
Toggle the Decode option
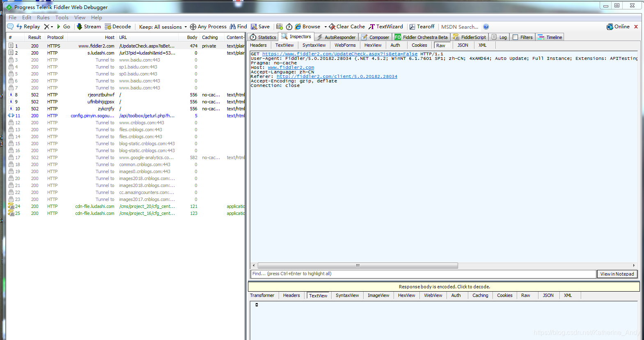pyautogui.click(x=118, y=27)
